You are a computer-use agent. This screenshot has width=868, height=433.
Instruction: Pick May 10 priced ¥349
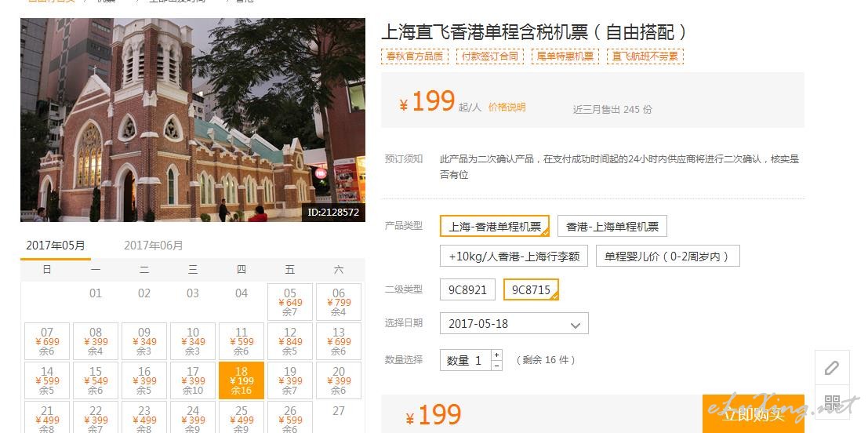click(193, 341)
